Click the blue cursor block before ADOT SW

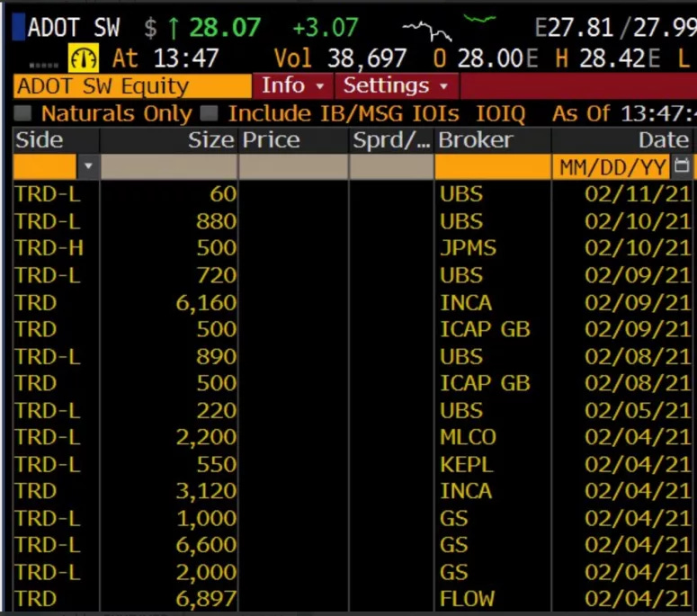[x=19, y=28]
